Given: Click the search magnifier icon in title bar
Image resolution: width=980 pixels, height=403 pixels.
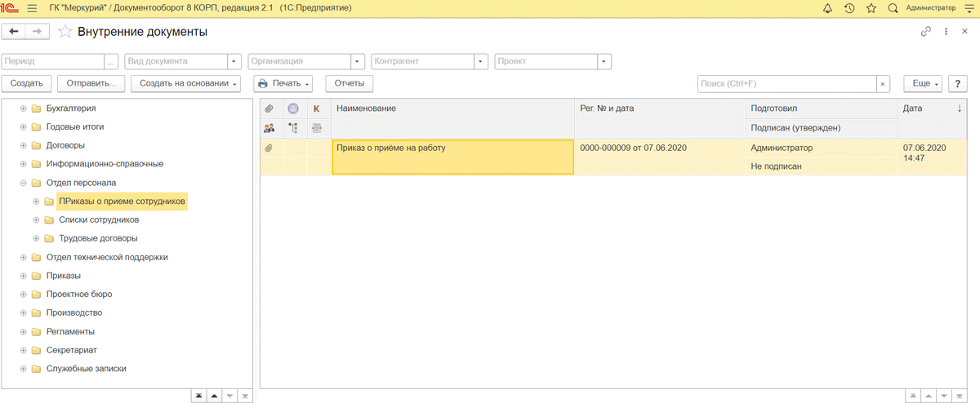Looking at the screenshot, I should coord(893,8).
